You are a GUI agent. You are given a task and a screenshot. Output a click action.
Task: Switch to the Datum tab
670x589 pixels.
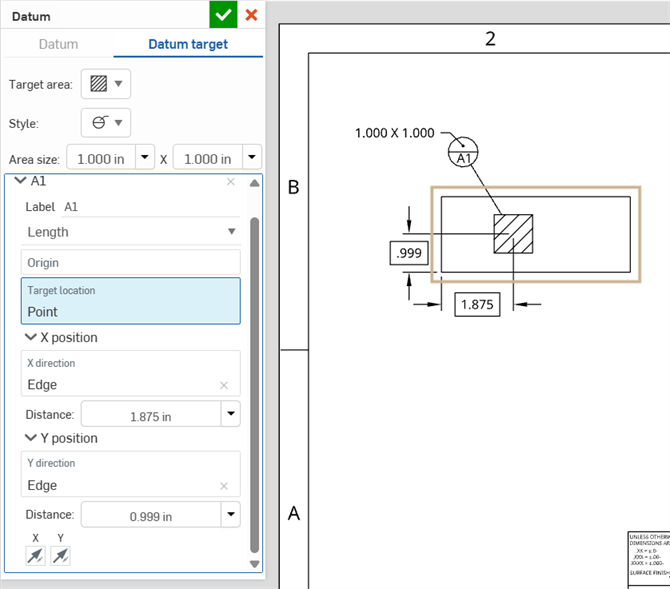coord(58,44)
